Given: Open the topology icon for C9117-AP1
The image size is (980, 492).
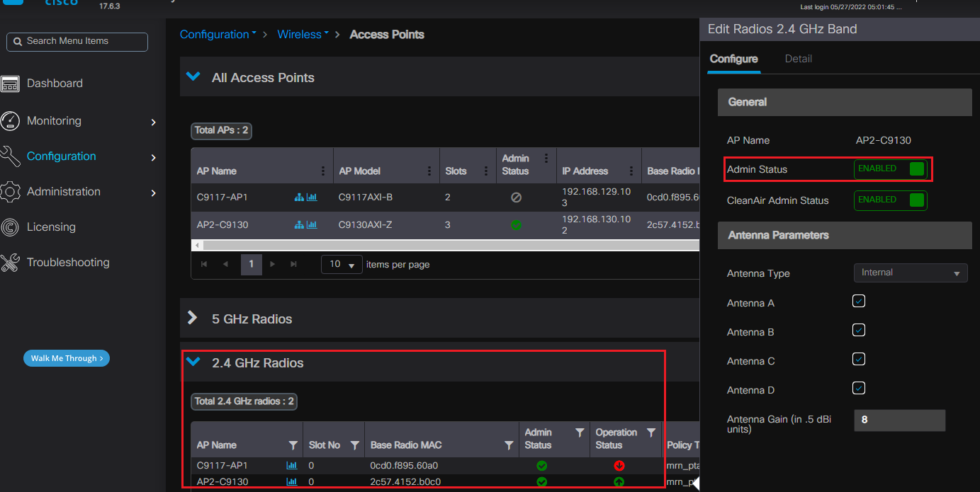Looking at the screenshot, I should click(299, 198).
